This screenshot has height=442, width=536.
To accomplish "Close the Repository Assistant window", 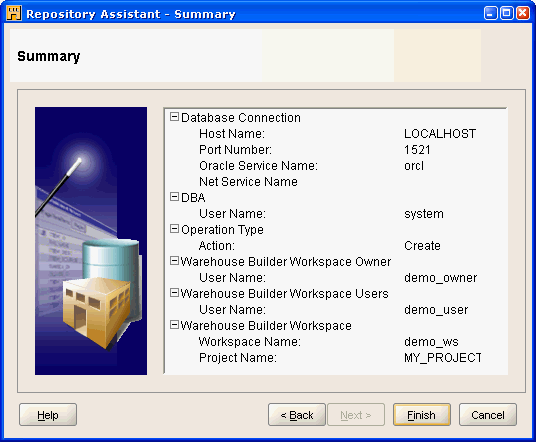I will pyautogui.click(x=523, y=13).
